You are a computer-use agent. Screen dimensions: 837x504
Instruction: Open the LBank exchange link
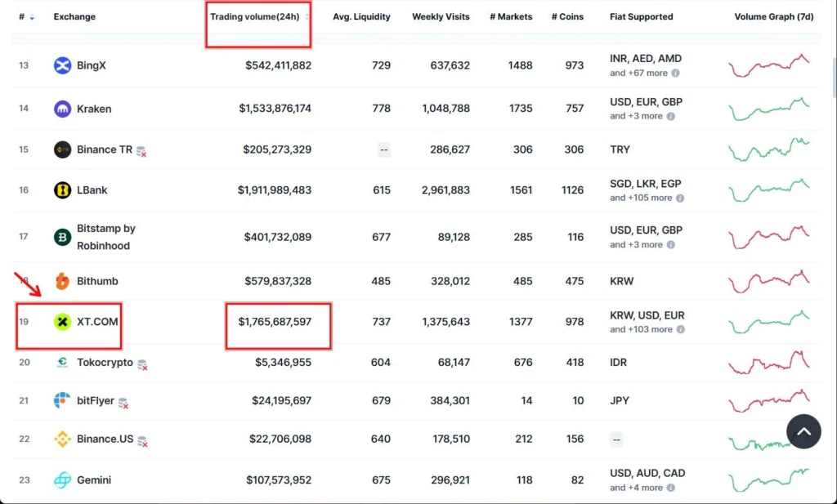92,190
